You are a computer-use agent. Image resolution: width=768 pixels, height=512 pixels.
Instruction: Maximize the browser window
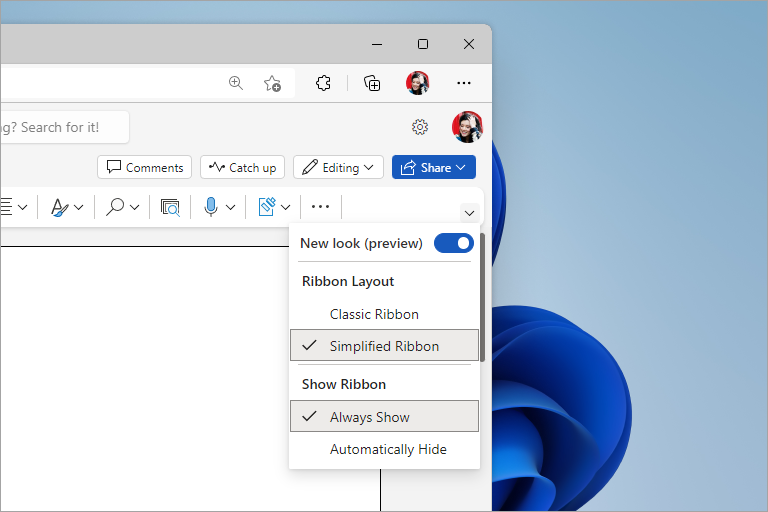[x=423, y=44]
